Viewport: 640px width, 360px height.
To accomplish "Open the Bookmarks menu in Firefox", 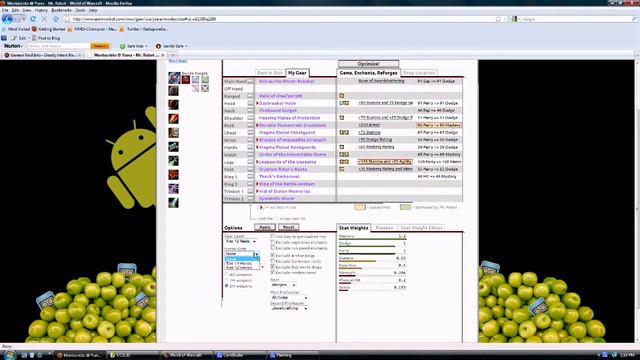I will click(61, 10).
